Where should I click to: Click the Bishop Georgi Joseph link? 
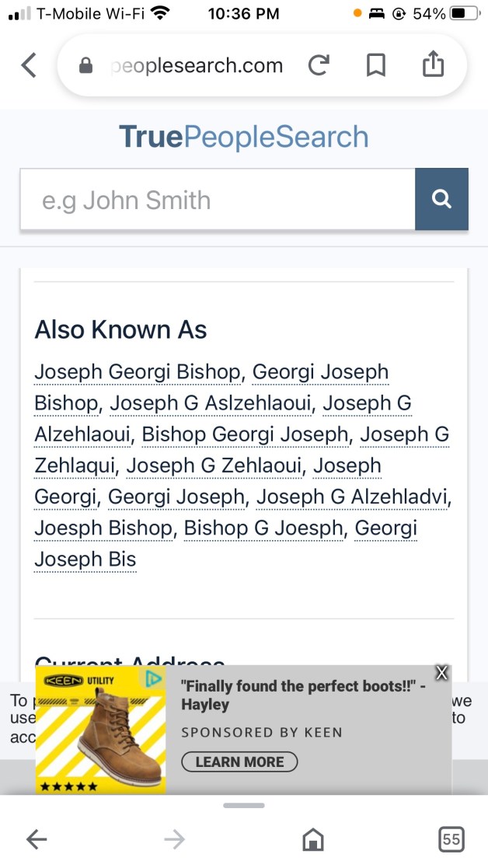click(245, 434)
